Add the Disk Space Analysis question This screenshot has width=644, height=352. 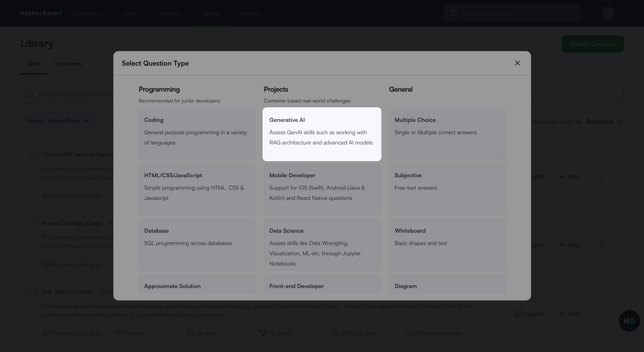pos(569,313)
